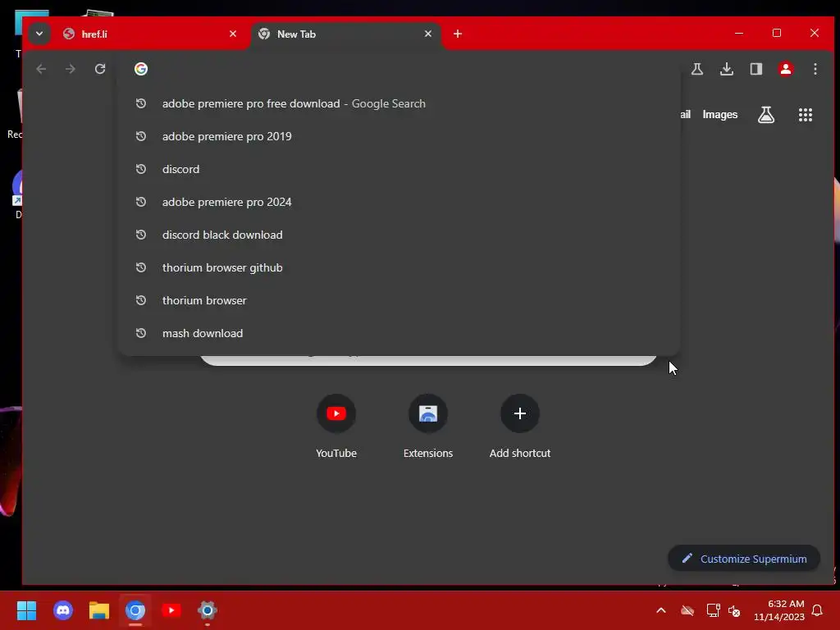Viewport: 840px width, 630px height.
Task: Close the New Tab tab
Action: pos(428,34)
